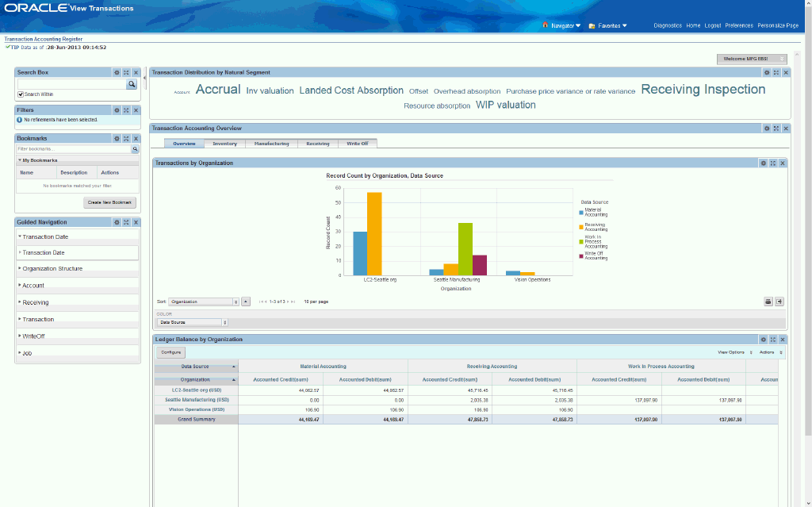
Task: Click the chart export icon
Action: (779, 302)
